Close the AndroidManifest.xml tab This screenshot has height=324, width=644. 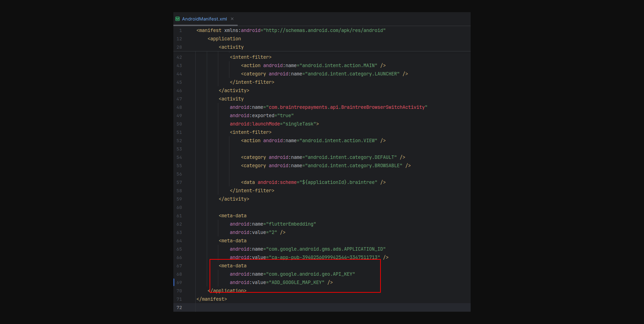(232, 19)
